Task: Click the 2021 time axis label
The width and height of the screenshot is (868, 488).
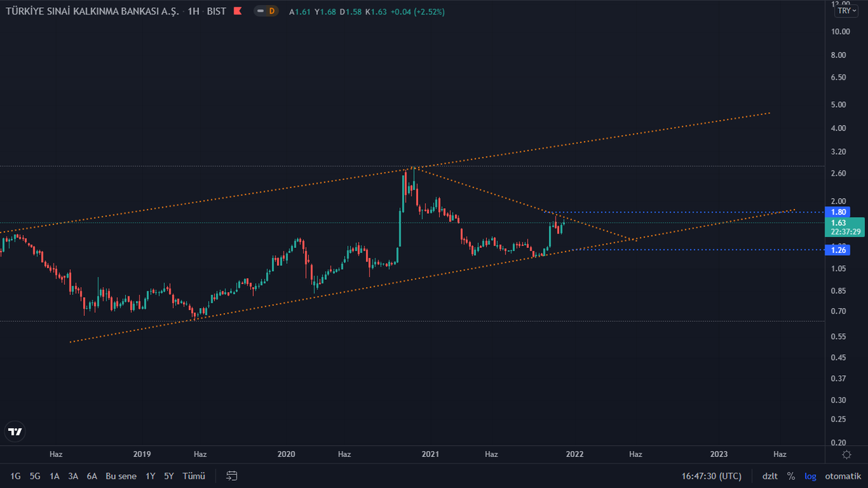Action: [x=430, y=455]
